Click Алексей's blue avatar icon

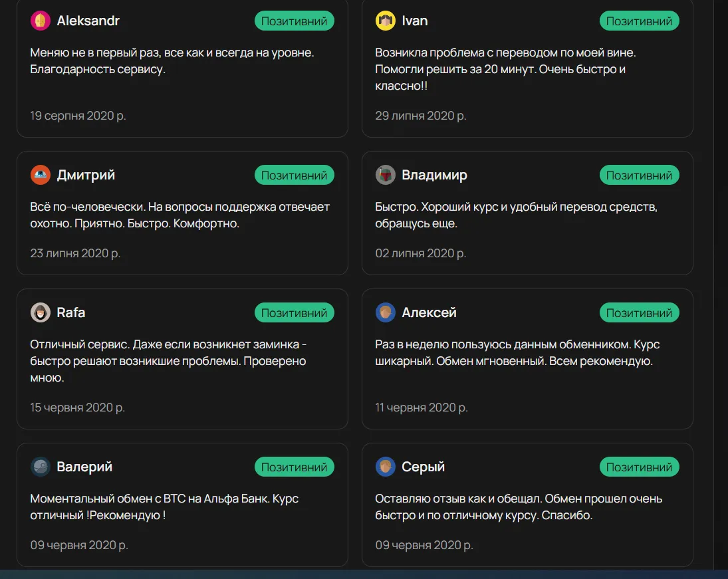(386, 312)
